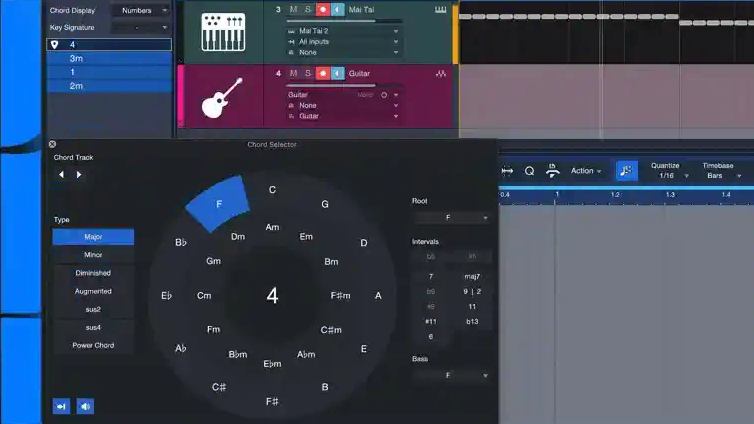754x424 pixels.
Task: Open the All Inputs dropdown on Mai Tai track
Action: (x=343, y=42)
